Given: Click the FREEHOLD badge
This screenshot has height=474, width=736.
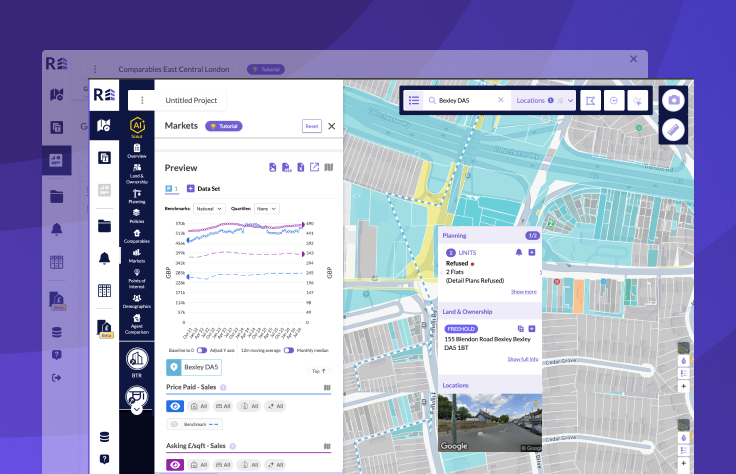Looking at the screenshot, I should (x=461, y=329).
